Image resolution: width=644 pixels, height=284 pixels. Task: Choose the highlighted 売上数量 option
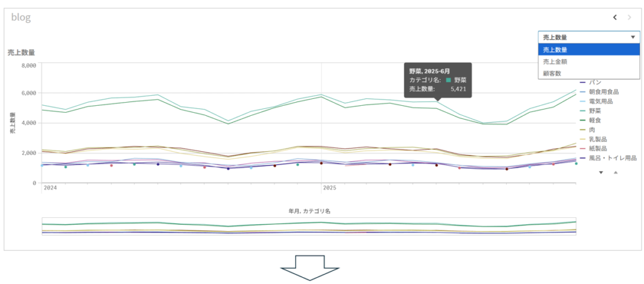coord(555,50)
